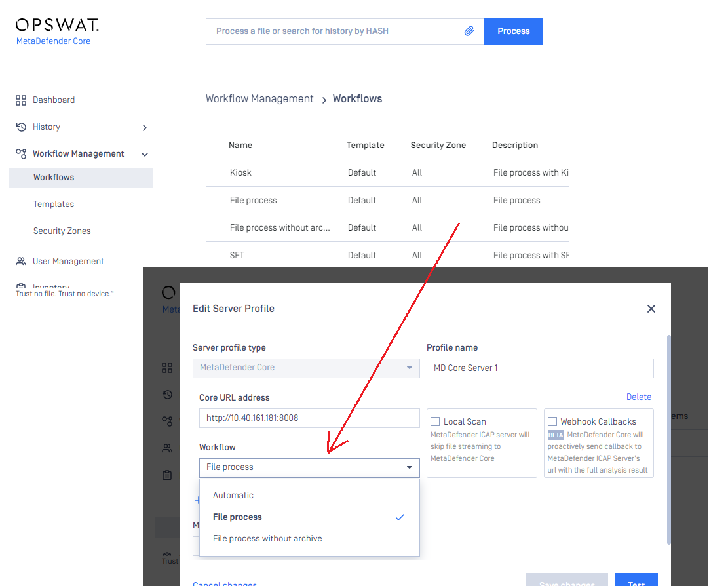Click the Dashboard grid icon in MetaDefender Core sidebar

(x=21, y=100)
